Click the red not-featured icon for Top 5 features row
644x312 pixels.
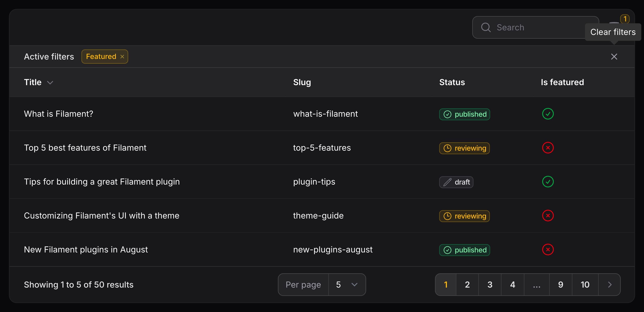point(548,148)
